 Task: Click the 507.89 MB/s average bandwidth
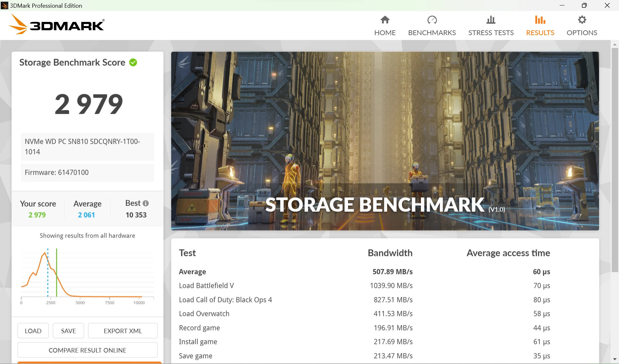click(x=392, y=272)
